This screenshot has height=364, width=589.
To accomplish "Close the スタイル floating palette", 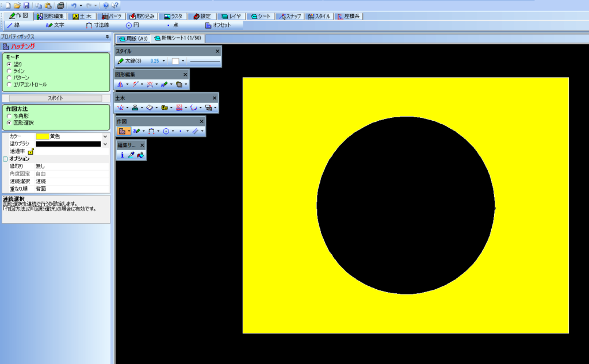I will [217, 51].
